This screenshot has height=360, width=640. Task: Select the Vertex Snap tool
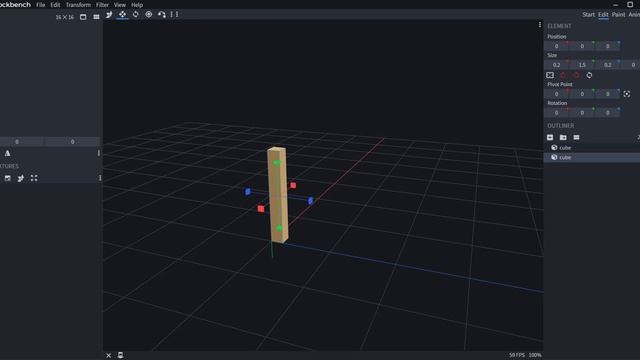tap(162, 14)
